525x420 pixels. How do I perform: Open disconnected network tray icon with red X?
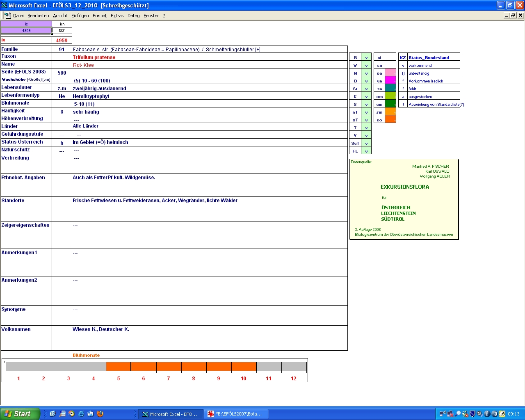450,414
